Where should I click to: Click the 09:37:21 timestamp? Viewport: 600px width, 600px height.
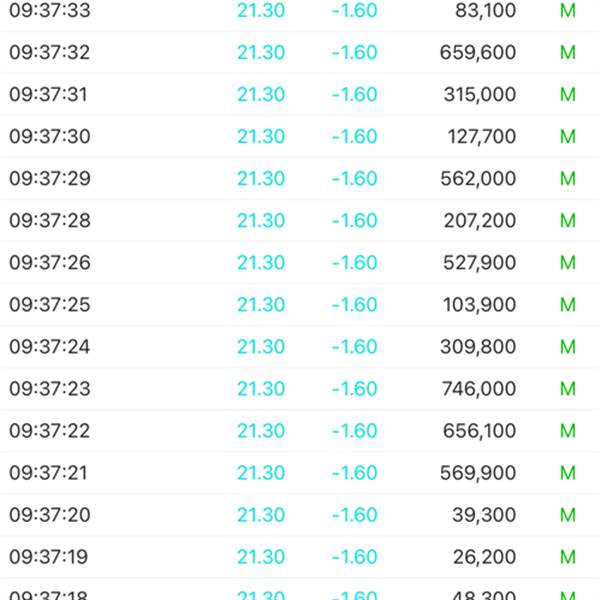pyautogui.click(x=50, y=473)
